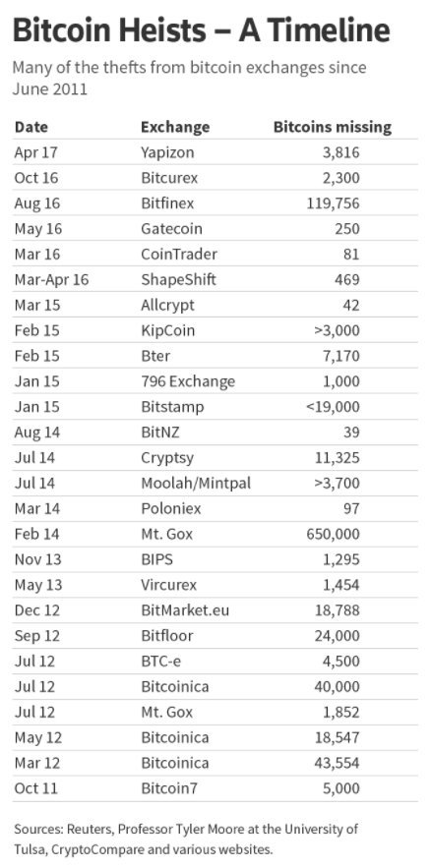Click the Bitfinex exchange name
432x868 pixels.
click(x=167, y=203)
